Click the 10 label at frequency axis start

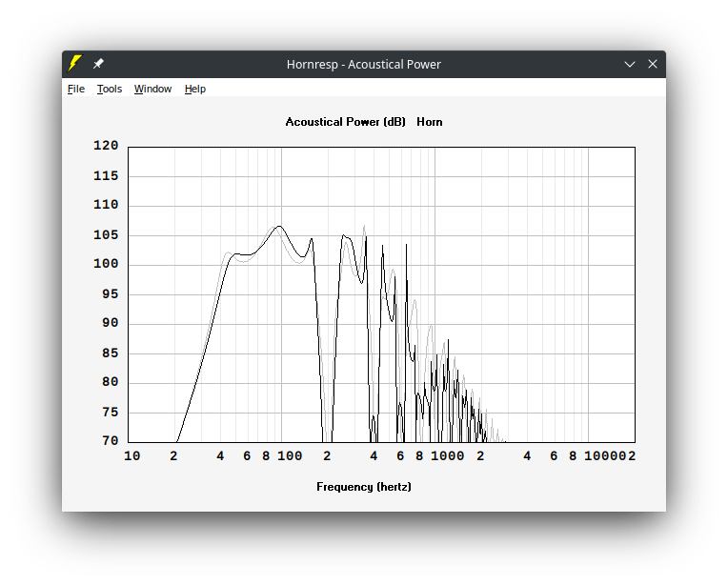132,456
